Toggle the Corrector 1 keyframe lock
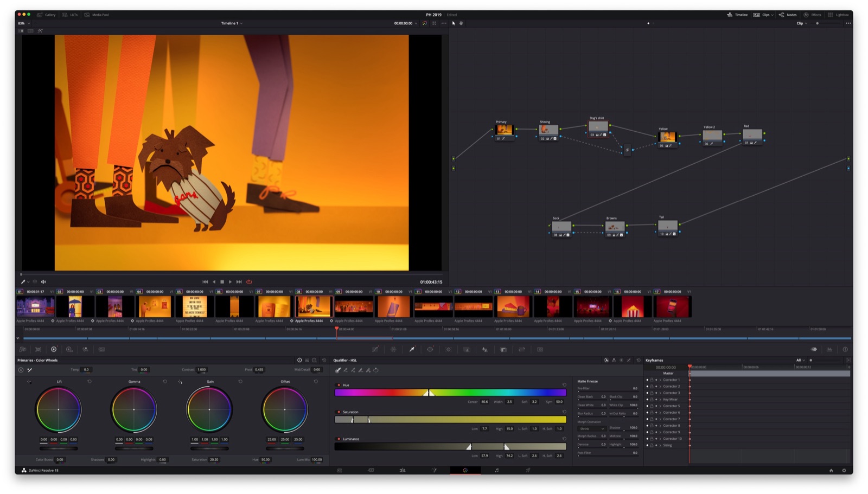This screenshot has height=494, width=868. [652, 380]
